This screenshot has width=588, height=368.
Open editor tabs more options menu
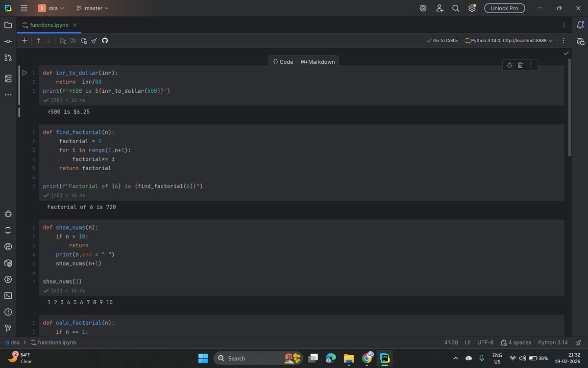(x=563, y=25)
